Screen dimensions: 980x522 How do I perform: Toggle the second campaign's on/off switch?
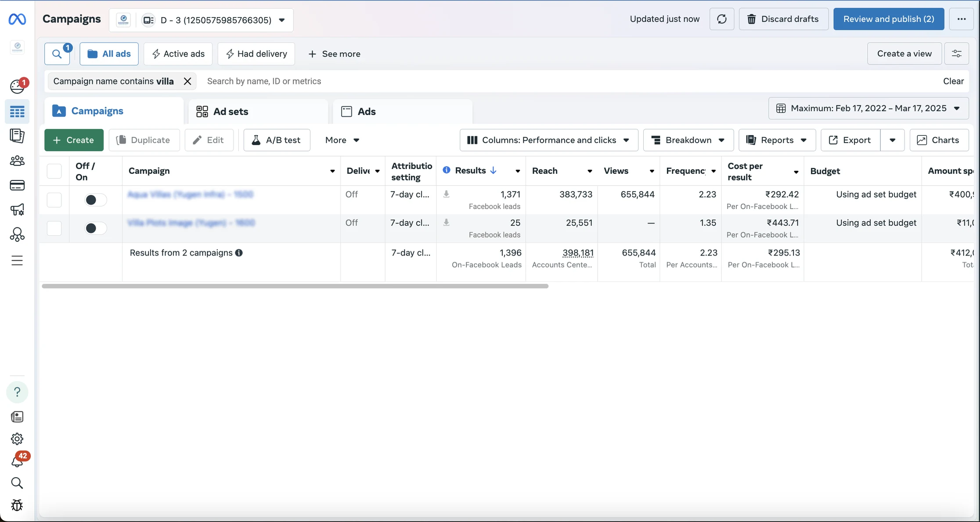tap(95, 228)
